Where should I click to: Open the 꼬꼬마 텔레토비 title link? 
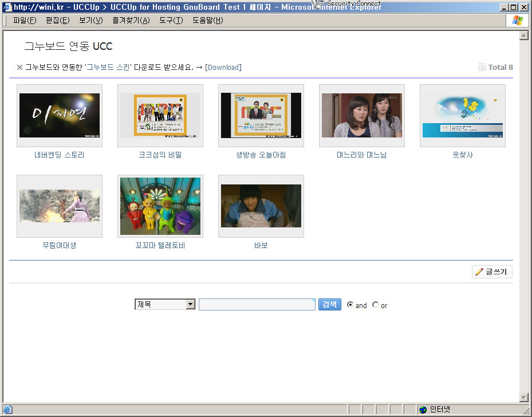pos(160,245)
